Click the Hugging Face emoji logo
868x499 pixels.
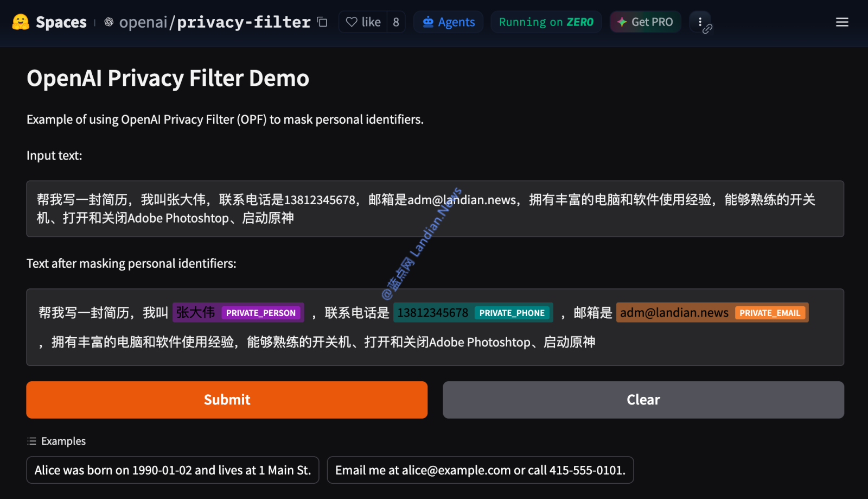[x=21, y=22]
